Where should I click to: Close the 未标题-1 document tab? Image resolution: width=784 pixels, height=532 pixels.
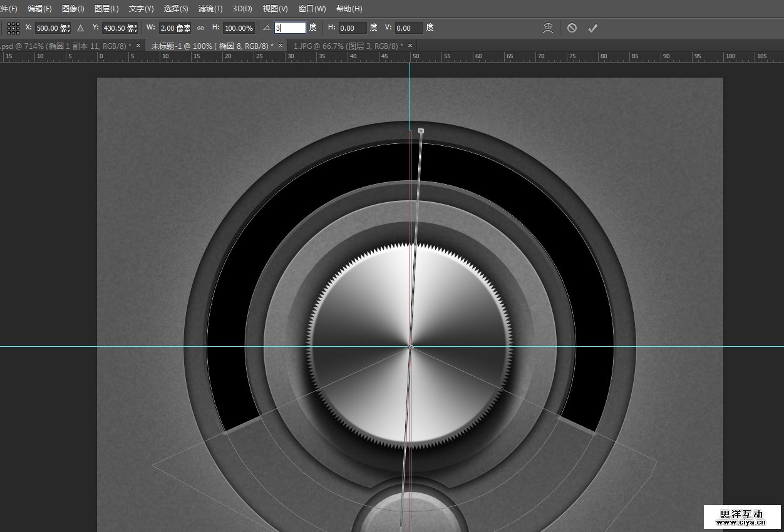[281, 46]
